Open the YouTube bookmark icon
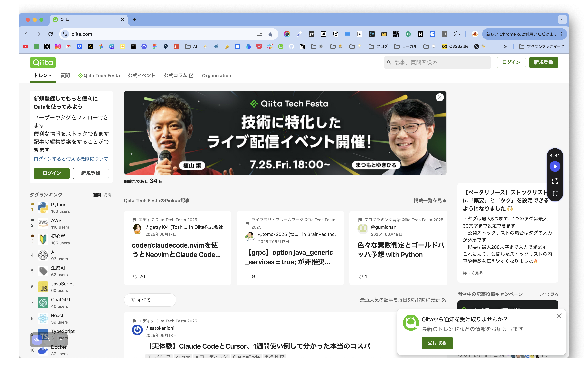588x383 pixels. pos(25,46)
